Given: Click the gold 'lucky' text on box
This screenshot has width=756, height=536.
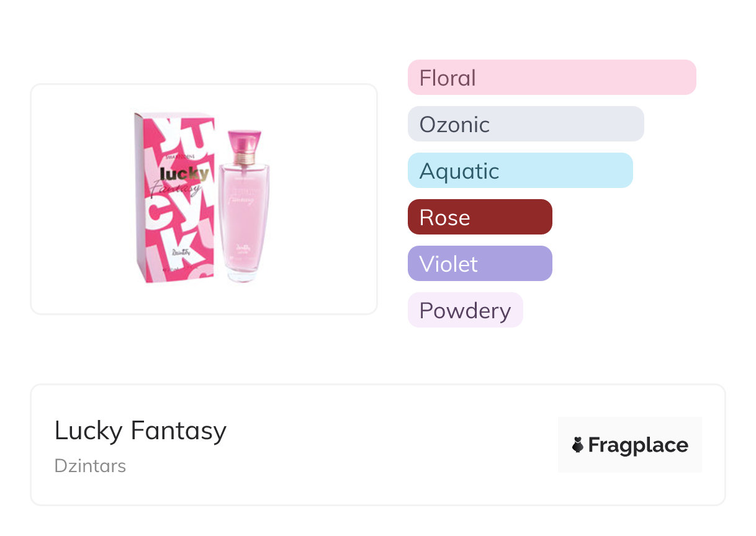Looking at the screenshot, I should click(x=184, y=172).
